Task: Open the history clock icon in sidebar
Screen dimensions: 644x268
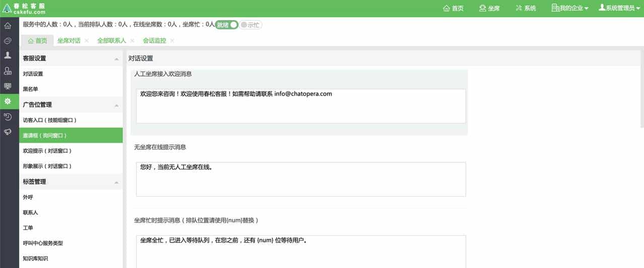Action: [8, 117]
